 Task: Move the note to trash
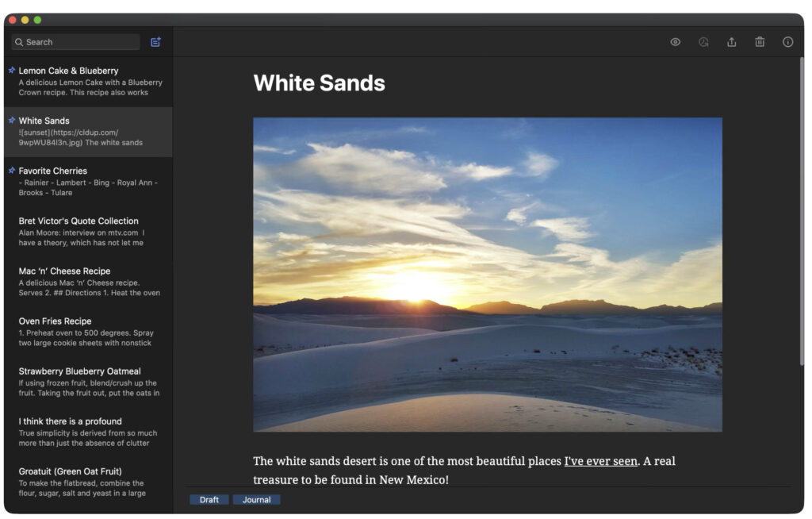(760, 42)
